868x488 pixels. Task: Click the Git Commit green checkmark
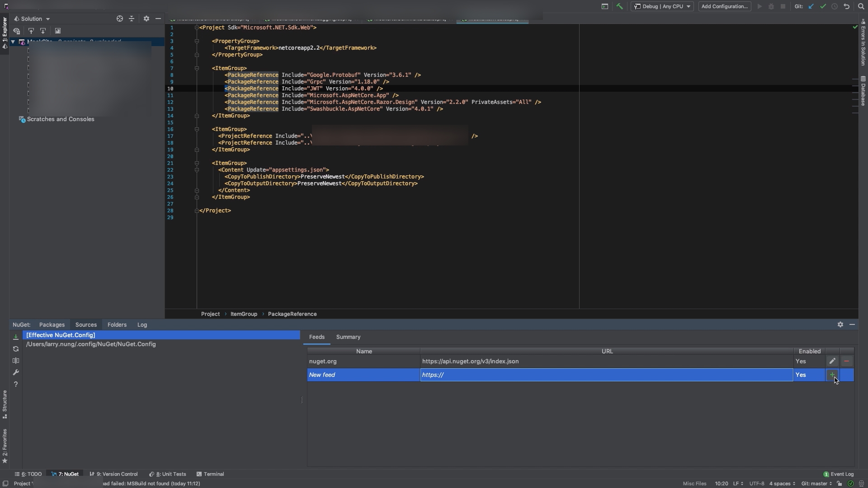[823, 6]
